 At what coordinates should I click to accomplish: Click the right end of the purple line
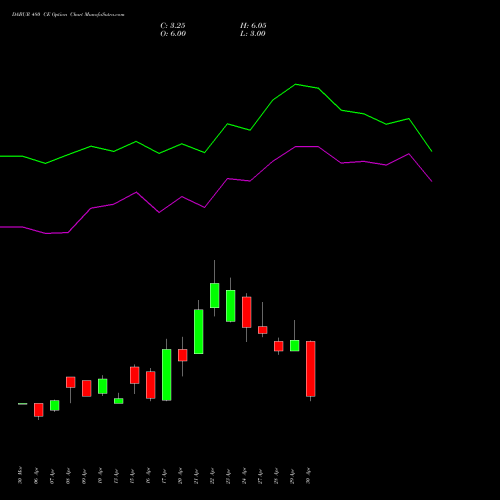pyautogui.click(x=432, y=181)
